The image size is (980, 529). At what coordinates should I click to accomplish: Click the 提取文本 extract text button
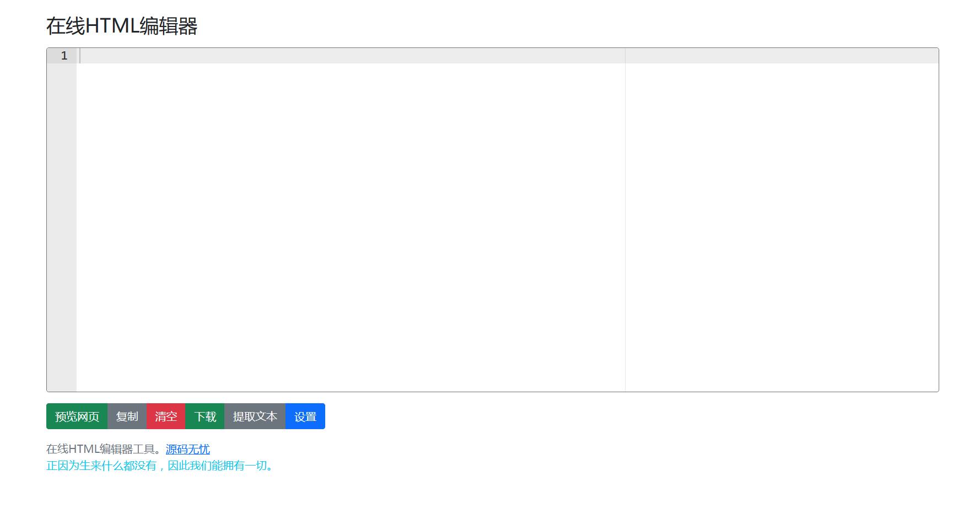[x=255, y=416]
